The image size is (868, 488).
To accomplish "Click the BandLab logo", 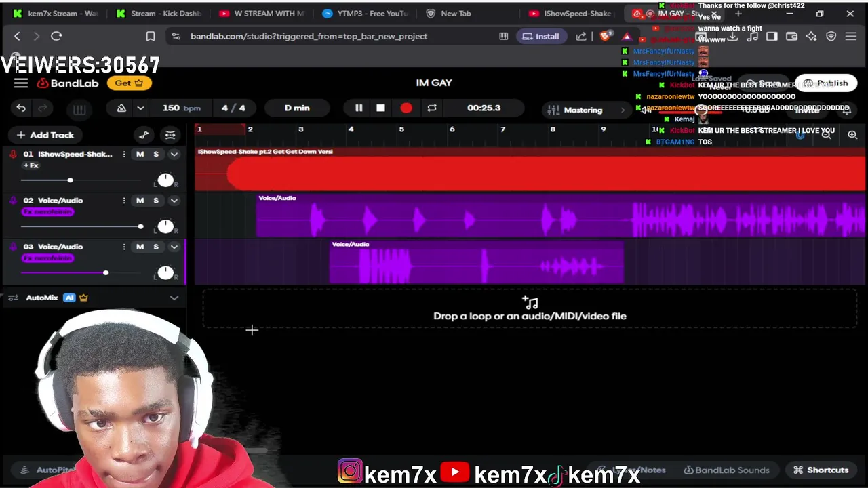I will [68, 83].
